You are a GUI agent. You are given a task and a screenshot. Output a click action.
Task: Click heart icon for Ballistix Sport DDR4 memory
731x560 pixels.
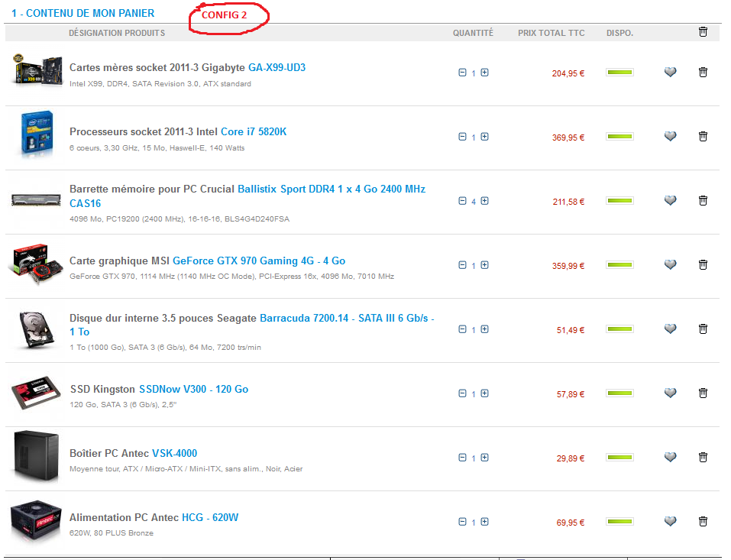671,200
